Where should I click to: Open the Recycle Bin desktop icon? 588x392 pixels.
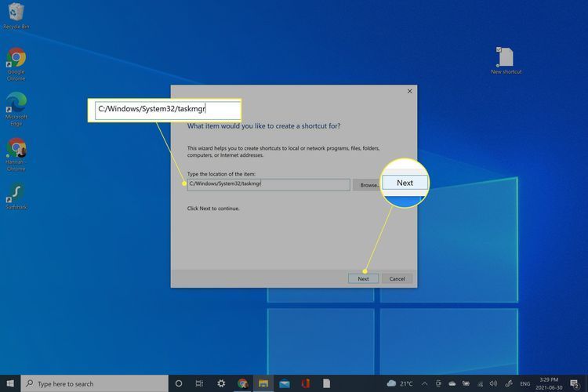pyautogui.click(x=16, y=13)
